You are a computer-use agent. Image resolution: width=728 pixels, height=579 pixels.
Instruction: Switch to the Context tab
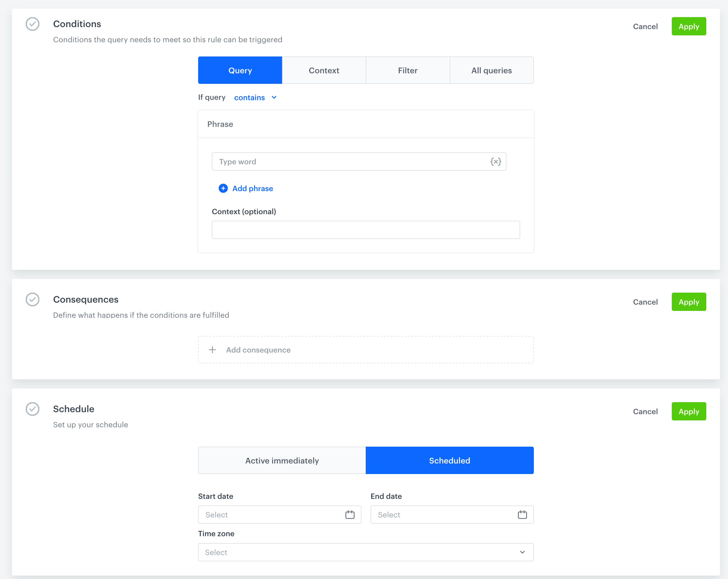tap(324, 70)
